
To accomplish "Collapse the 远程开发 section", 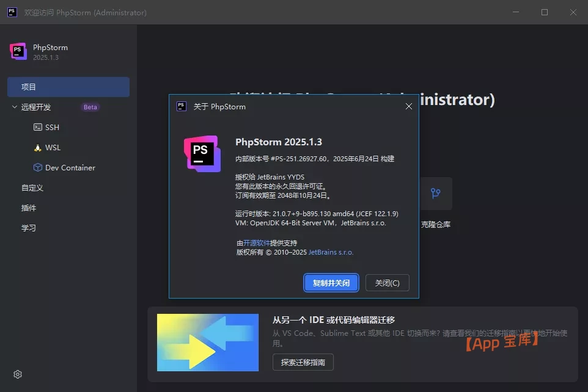I will pos(14,107).
